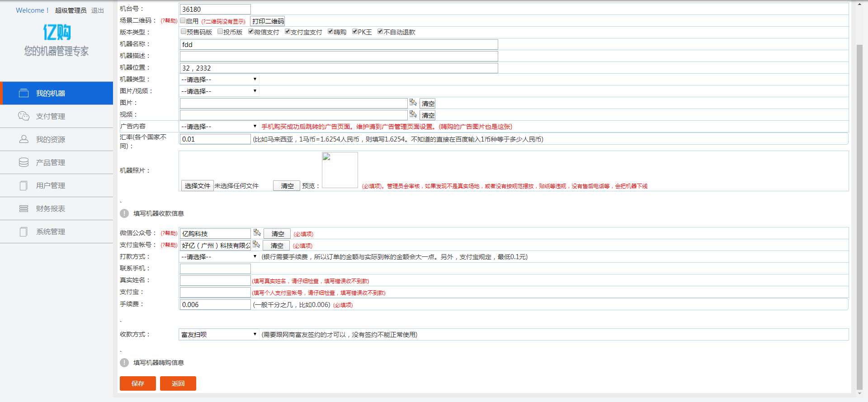Image resolution: width=868 pixels, height=402 pixels.
Task: Click the selector icon next to 微信公众号 field
Action: click(257, 233)
